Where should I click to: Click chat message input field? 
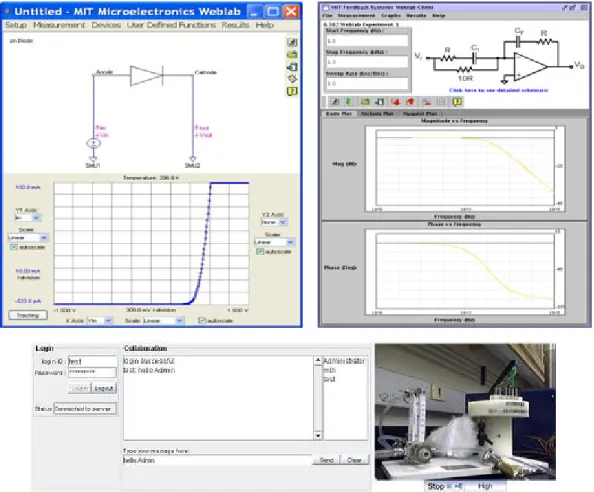click(x=217, y=460)
